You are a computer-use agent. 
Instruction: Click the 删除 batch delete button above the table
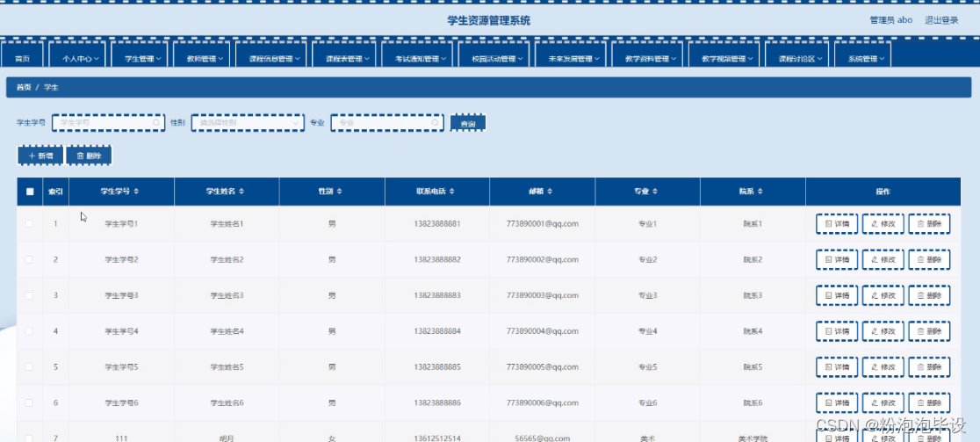click(x=89, y=156)
